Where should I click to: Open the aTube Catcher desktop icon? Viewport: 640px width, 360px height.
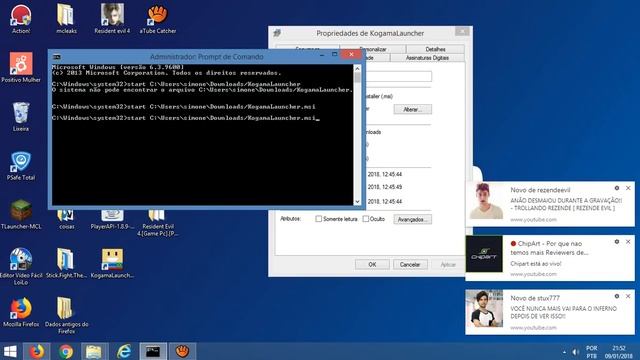[x=158, y=19]
